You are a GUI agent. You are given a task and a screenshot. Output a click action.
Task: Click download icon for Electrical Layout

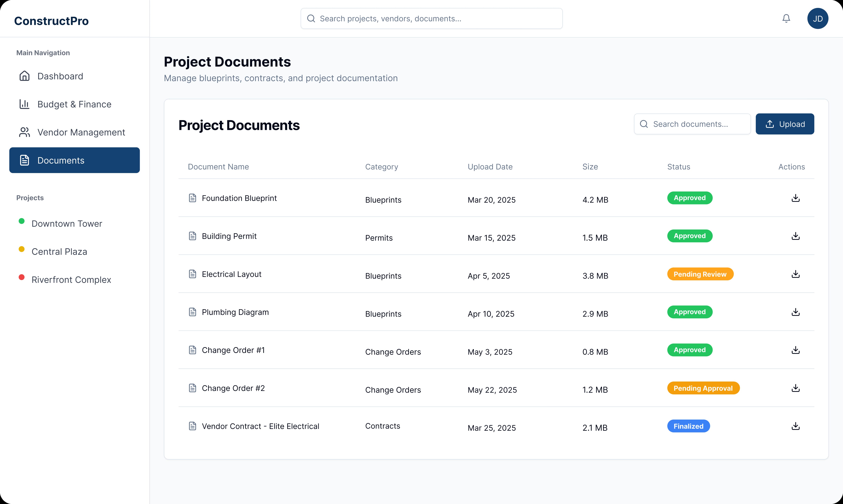coord(795,274)
